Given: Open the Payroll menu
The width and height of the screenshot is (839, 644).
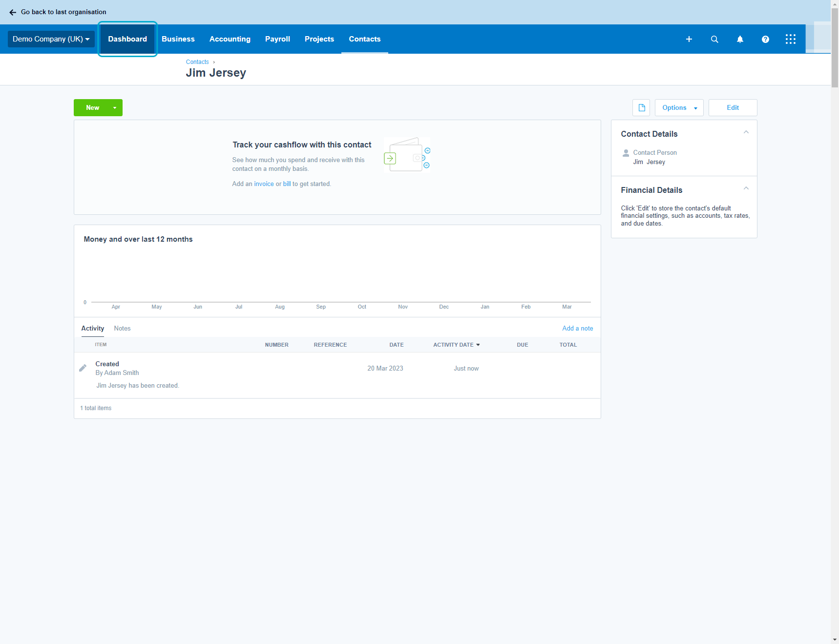Looking at the screenshot, I should click(277, 39).
